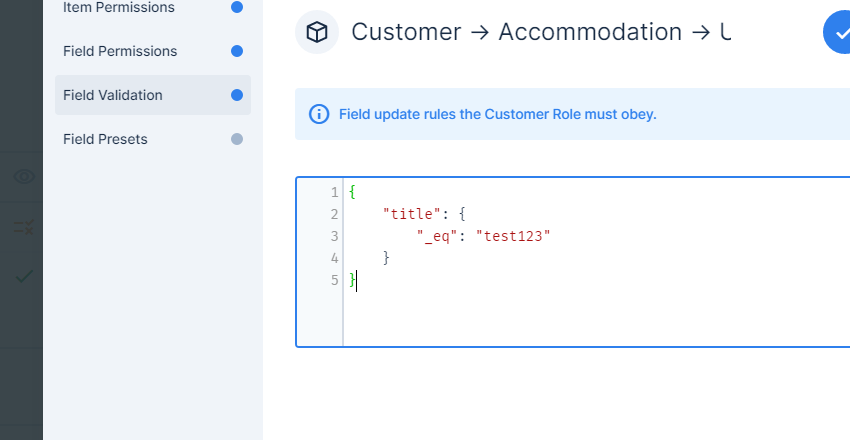Click line number 1 in editor gutter
The image size is (850, 440).
click(x=334, y=192)
